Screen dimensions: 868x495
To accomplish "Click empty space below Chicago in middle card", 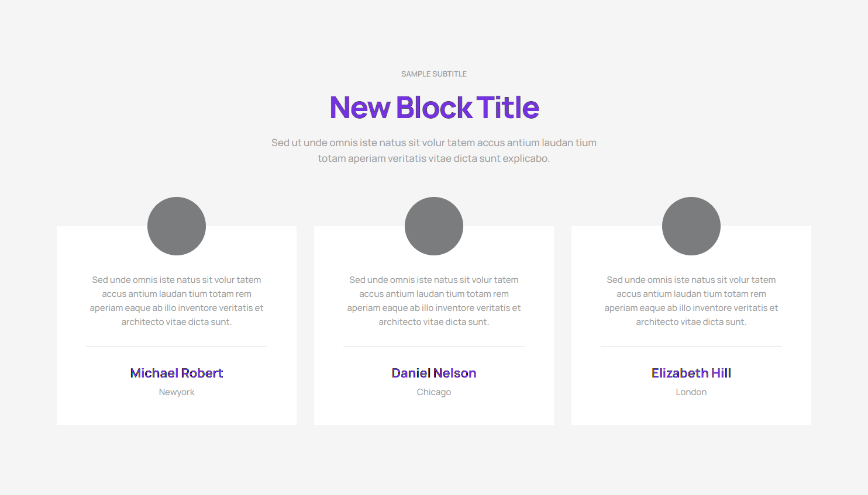I will click(x=434, y=412).
